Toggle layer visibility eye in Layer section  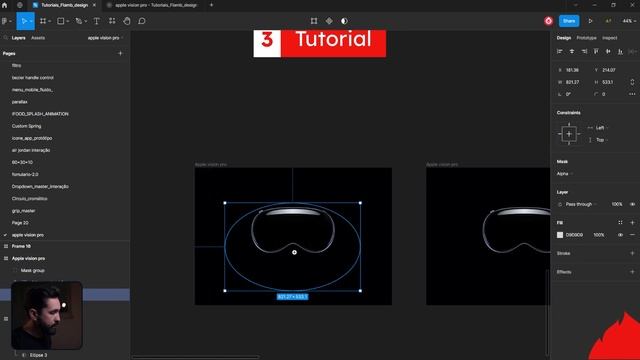[x=632, y=204]
